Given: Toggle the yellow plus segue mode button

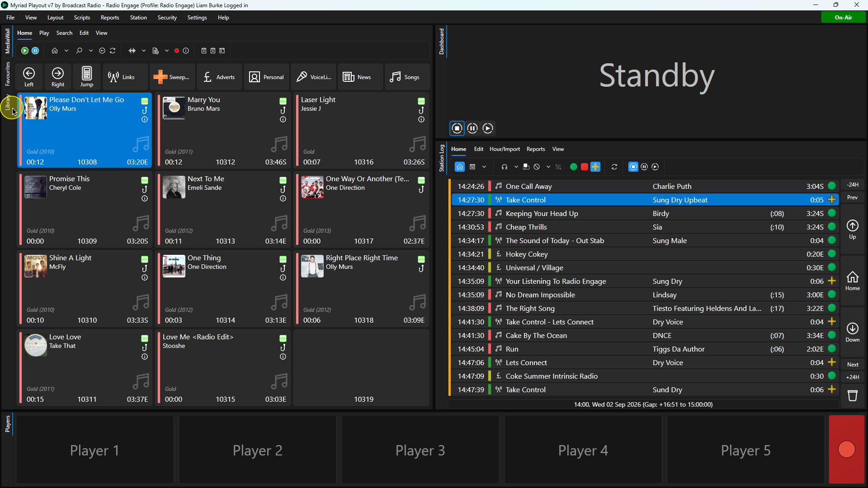Looking at the screenshot, I should [595, 167].
